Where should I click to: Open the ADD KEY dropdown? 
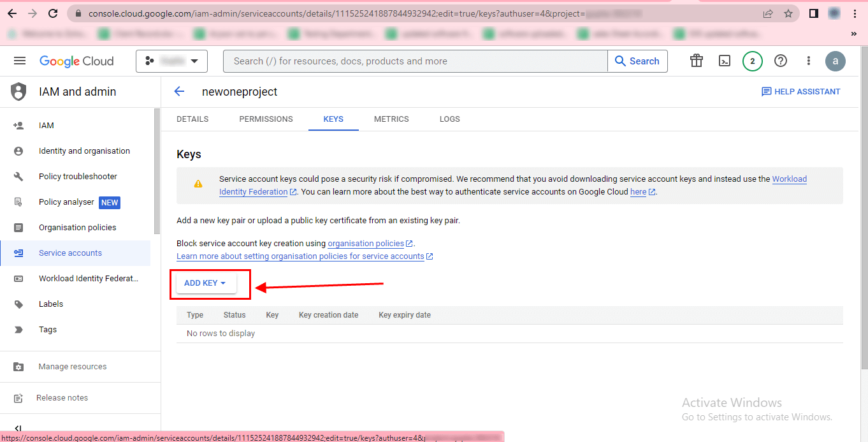[205, 283]
